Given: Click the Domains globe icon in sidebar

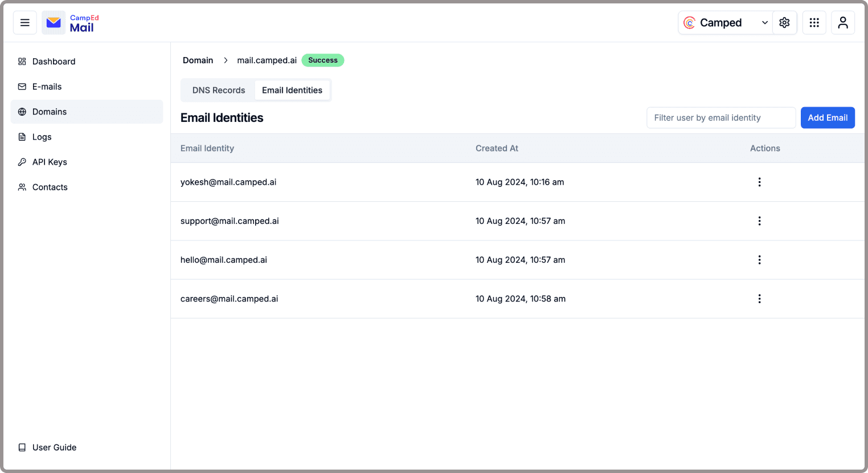Looking at the screenshot, I should [22, 112].
